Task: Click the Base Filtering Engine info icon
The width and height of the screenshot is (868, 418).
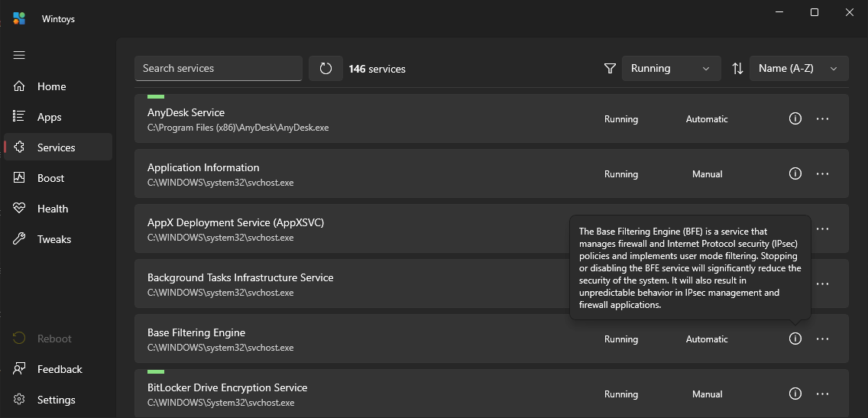Action: tap(795, 339)
